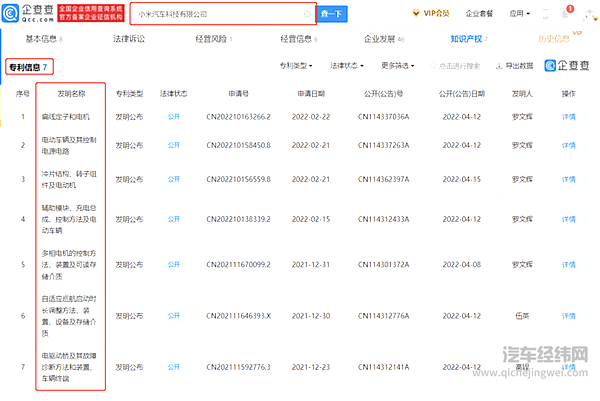The height and width of the screenshot is (401, 600).
Task: Open patent name starting 多相电机的控制方法
Action: coord(69,265)
